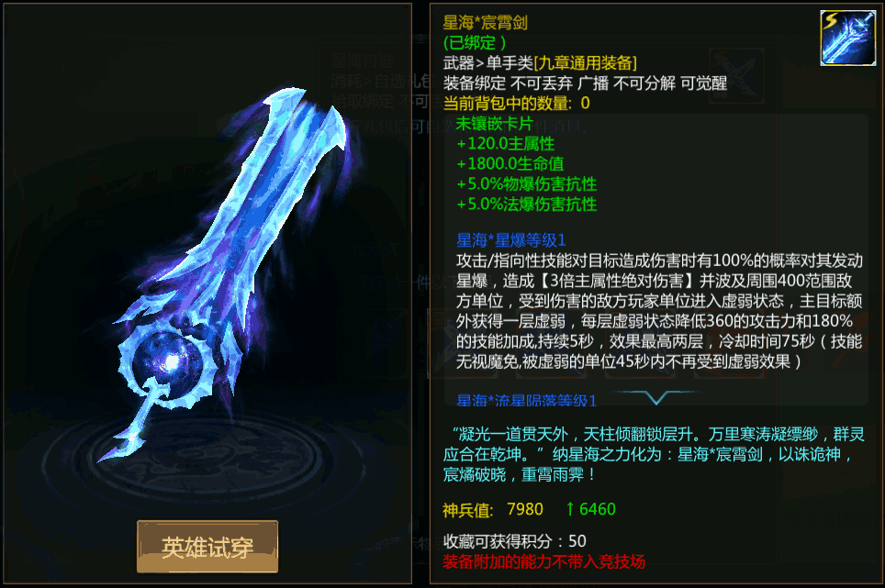
Task: Select the +1800.0生命值 stat line
Action: pyautogui.click(x=510, y=164)
